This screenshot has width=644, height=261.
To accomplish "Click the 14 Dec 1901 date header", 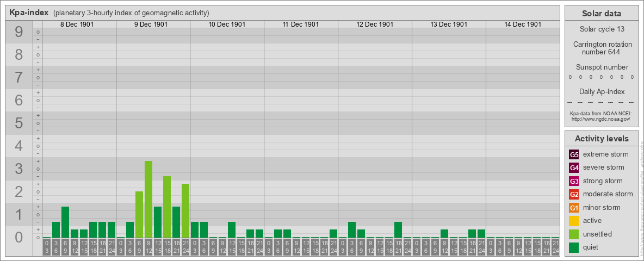I will (522, 24).
